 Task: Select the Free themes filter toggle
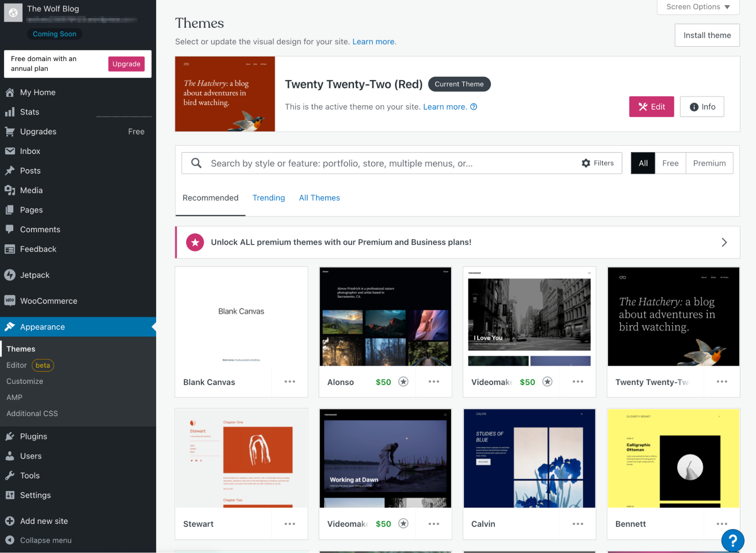[670, 163]
